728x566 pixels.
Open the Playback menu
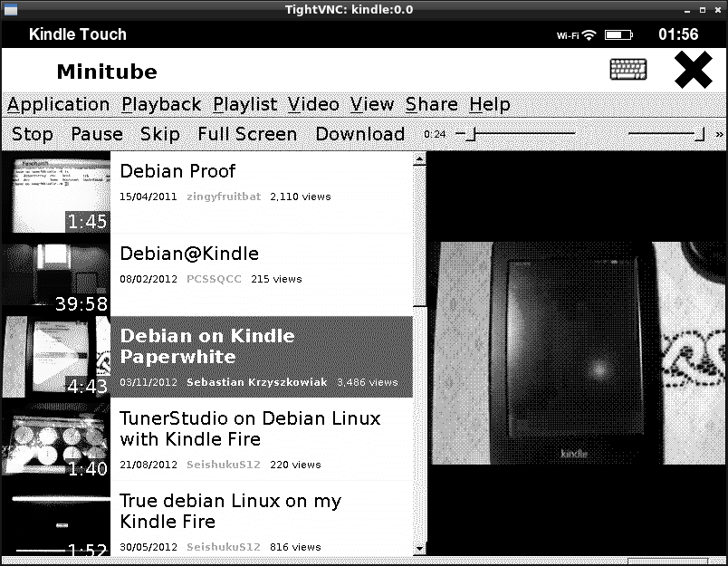(x=161, y=104)
